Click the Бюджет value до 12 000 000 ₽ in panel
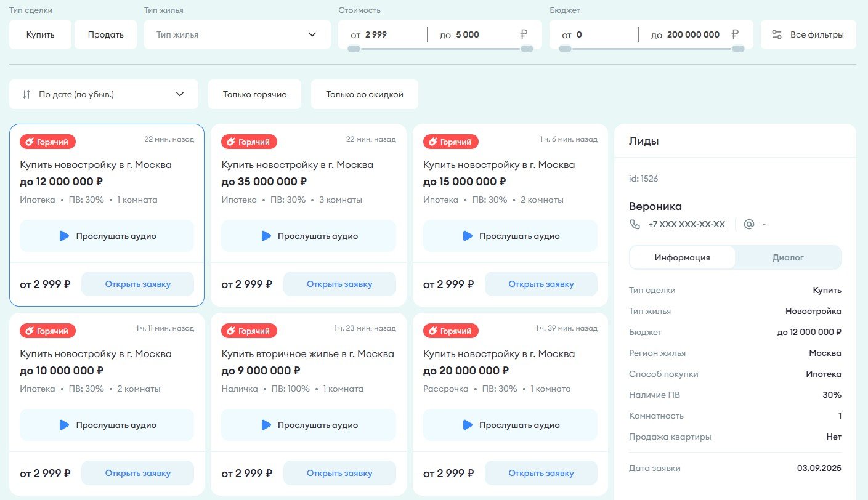The width and height of the screenshot is (868, 500). 809,332
